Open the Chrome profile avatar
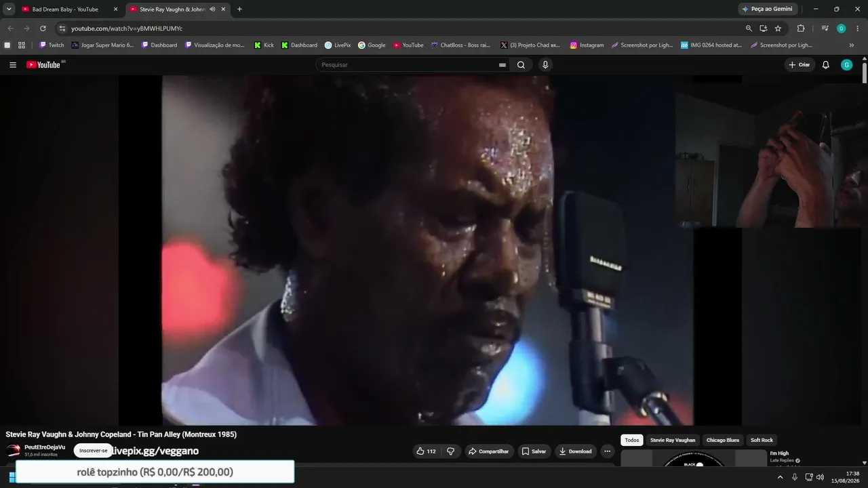This screenshot has height=488, width=868. pyautogui.click(x=842, y=28)
